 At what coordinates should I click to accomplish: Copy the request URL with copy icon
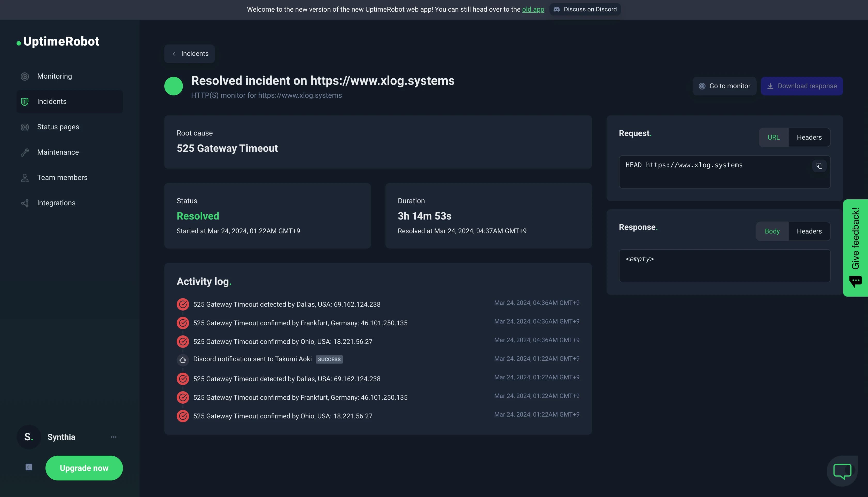(819, 166)
